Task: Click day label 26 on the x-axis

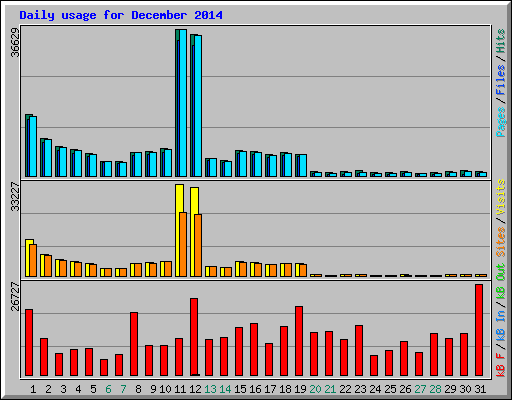Action: click(x=405, y=389)
